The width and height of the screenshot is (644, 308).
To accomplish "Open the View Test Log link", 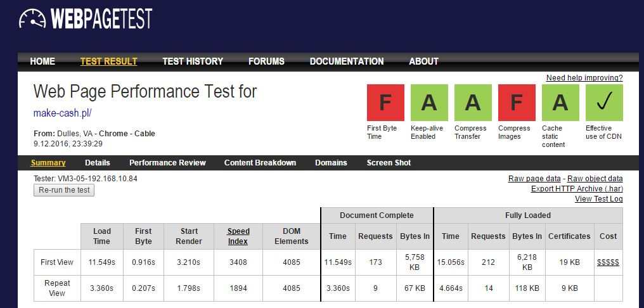I will click(x=599, y=199).
